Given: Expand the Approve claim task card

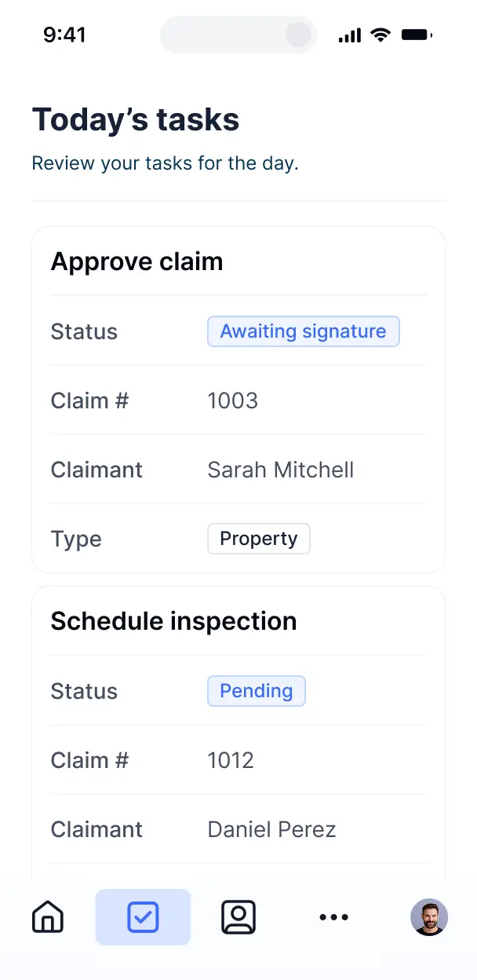Looking at the screenshot, I should point(137,261).
